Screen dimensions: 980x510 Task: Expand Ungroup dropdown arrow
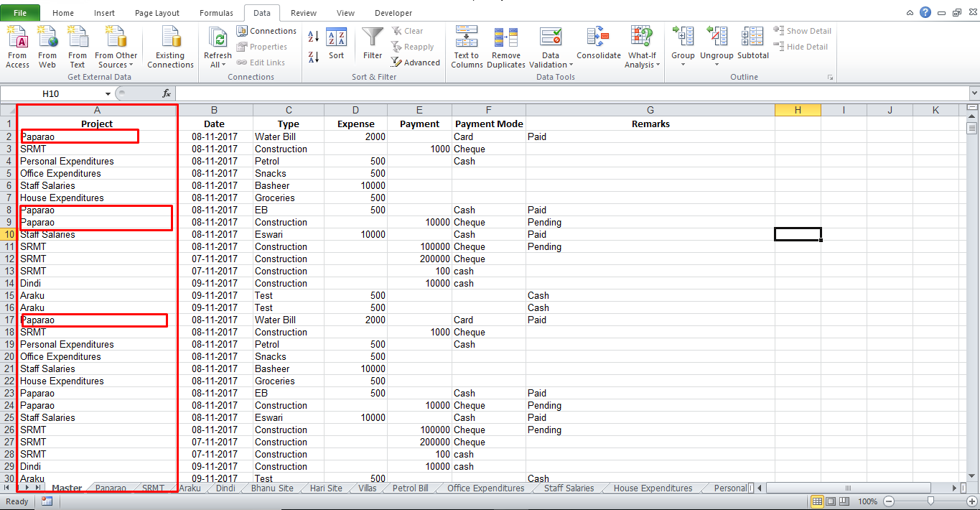click(x=717, y=65)
